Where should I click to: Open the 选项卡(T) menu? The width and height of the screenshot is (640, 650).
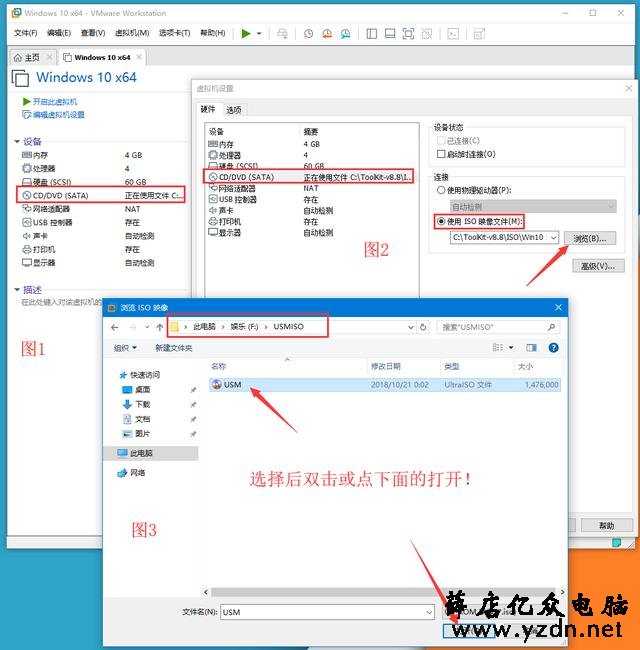click(174, 33)
